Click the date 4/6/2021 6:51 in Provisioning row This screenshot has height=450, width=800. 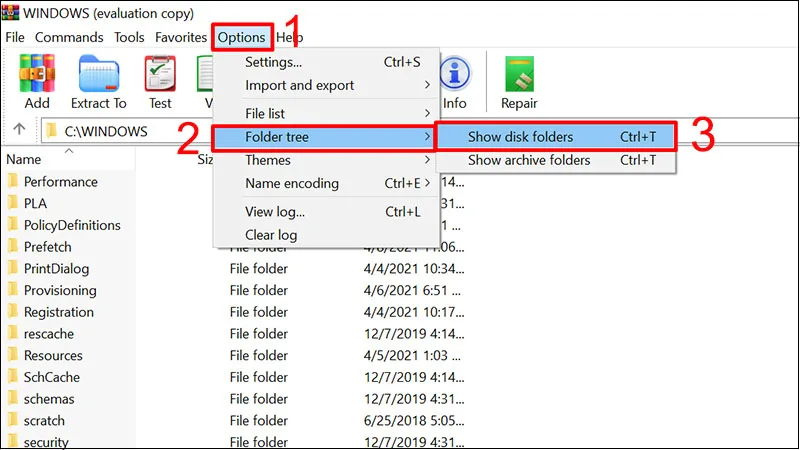[412, 290]
